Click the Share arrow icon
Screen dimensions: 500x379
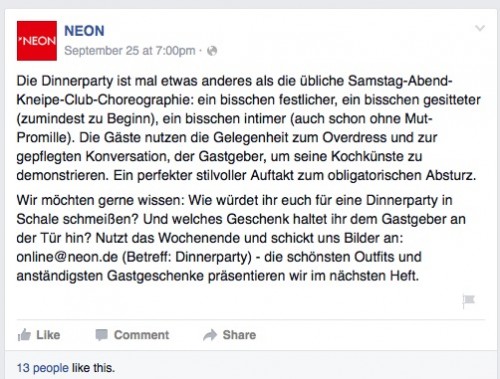(210, 335)
